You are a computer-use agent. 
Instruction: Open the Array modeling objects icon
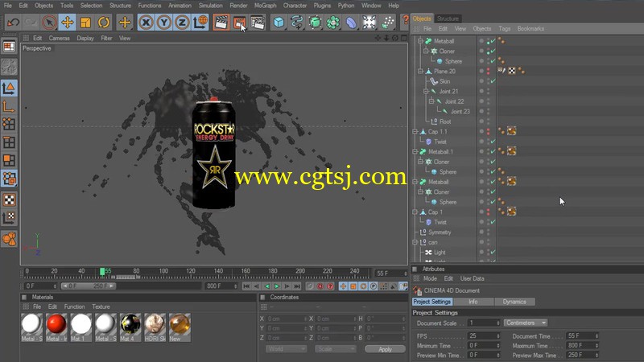(332, 23)
